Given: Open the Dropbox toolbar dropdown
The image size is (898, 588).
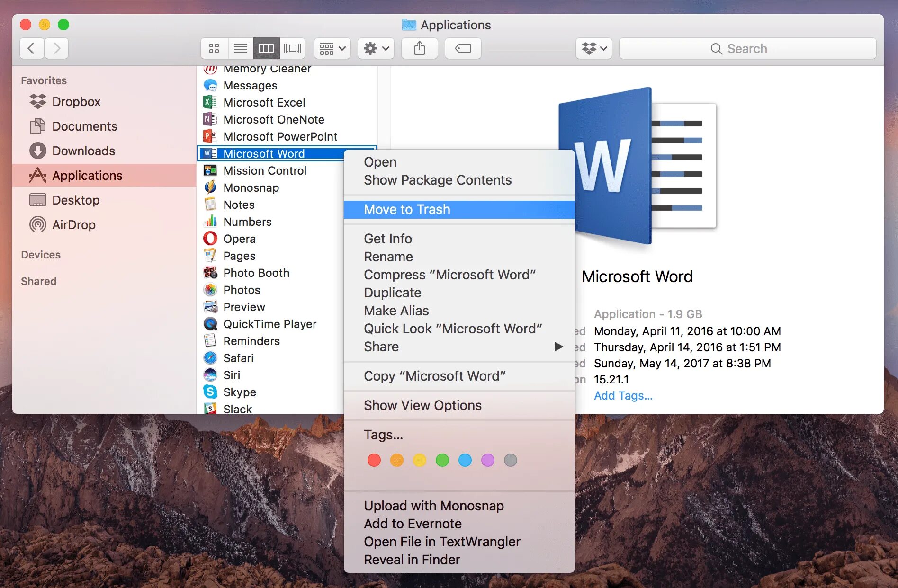Looking at the screenshot, I should [x=594, y=48].
